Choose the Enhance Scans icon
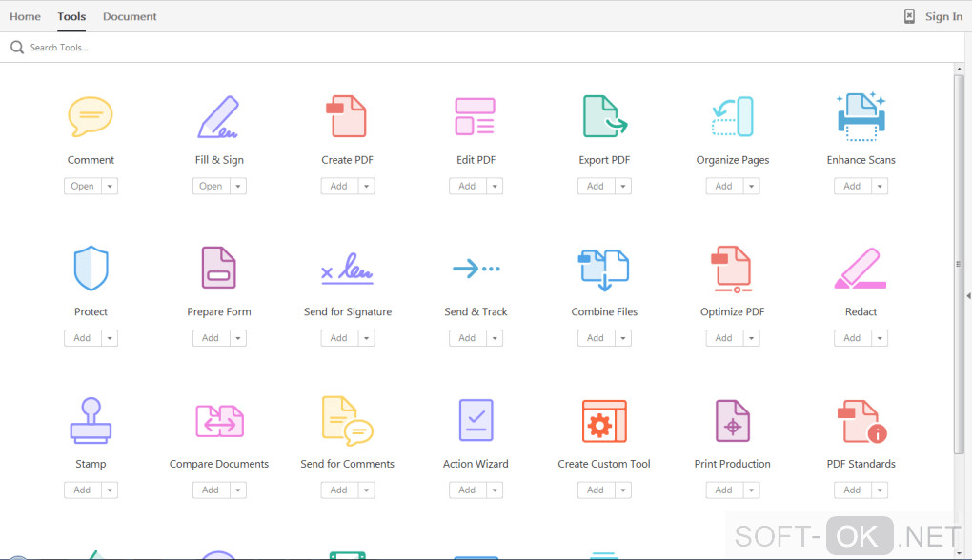Screen dimensions: 972x560 coord(861,116)
